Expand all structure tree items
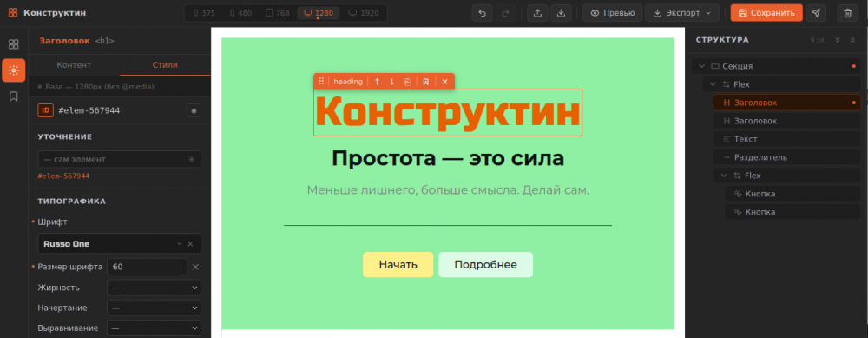The height and width of the screenshot is (338, 868). coord(838,40)
